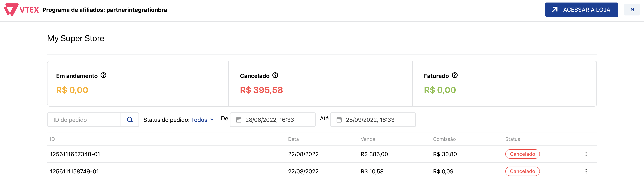Open the start date picker field
The width and height of the screenshot is (644, 195).
point(273,120)
